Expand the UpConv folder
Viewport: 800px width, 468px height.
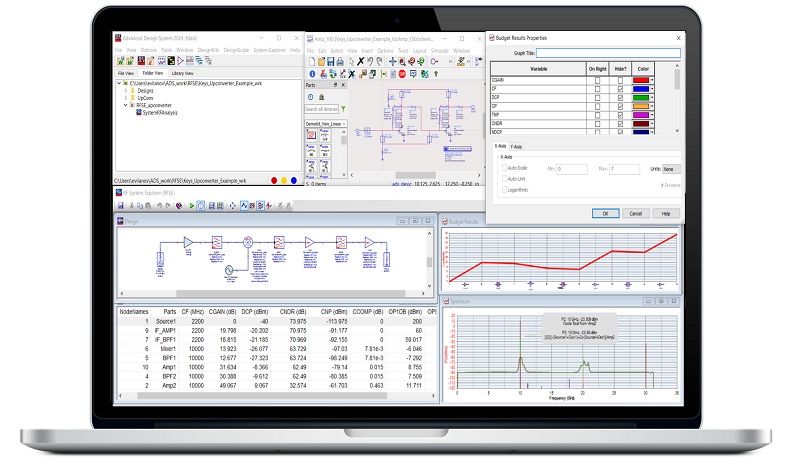(x=126, y=98)
